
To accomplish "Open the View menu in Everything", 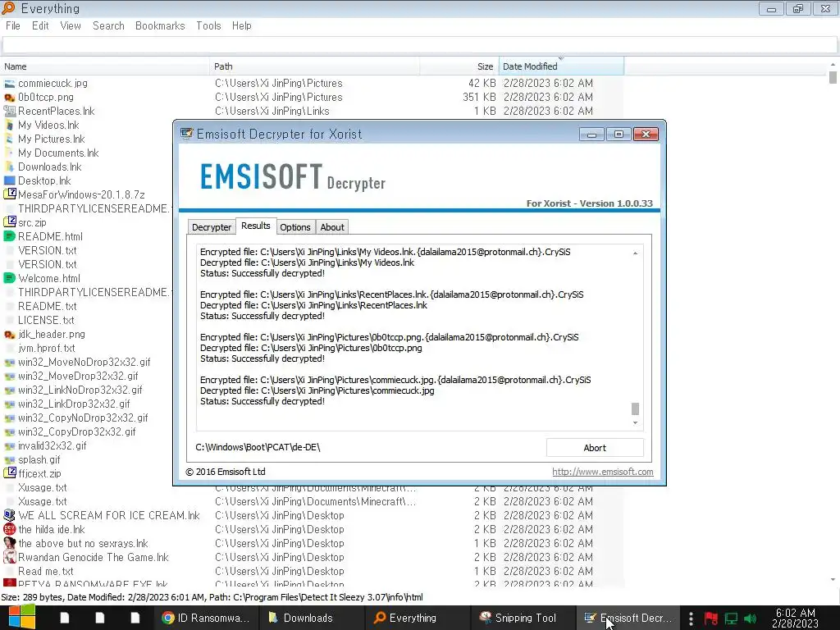I will pyautogui.click(x=71, y=25).
